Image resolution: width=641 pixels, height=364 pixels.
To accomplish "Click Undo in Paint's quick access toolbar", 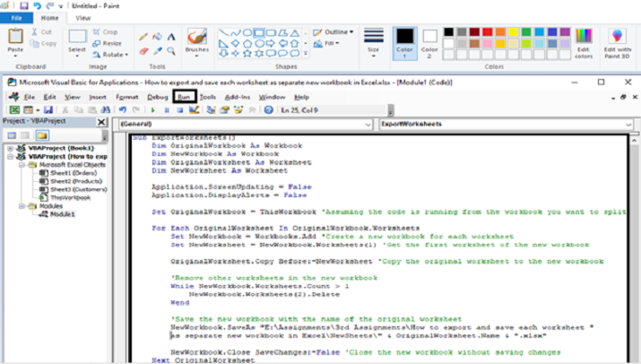I will [37, 5].
